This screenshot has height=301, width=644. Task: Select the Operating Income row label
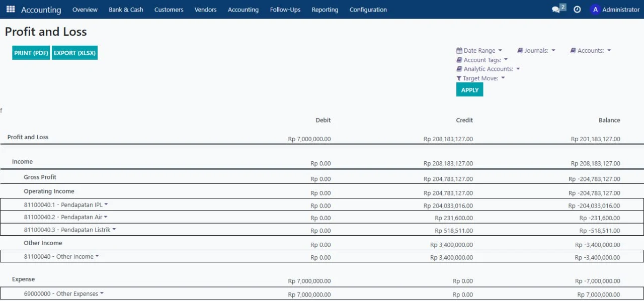(49, 191)
